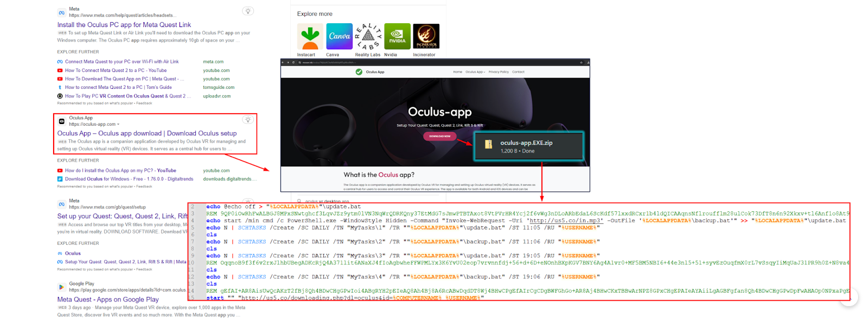Click Forward arrow in the Oculus-app browser window
This screenshot has width=868, height=318.
click(288, 63)
